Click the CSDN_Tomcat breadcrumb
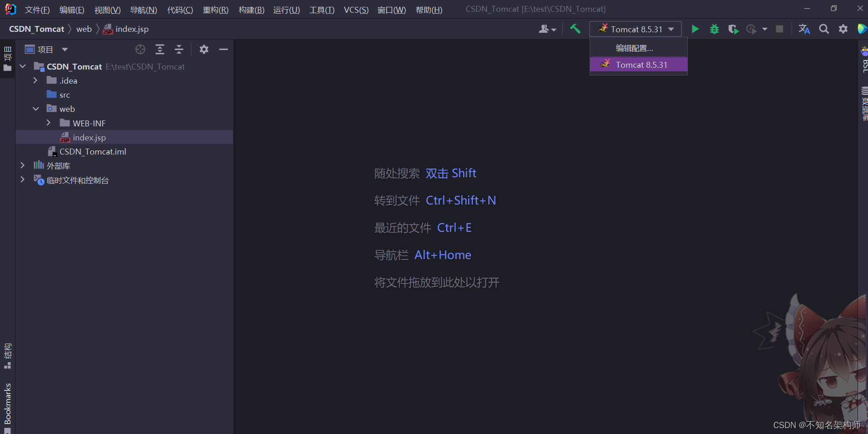 36,29
